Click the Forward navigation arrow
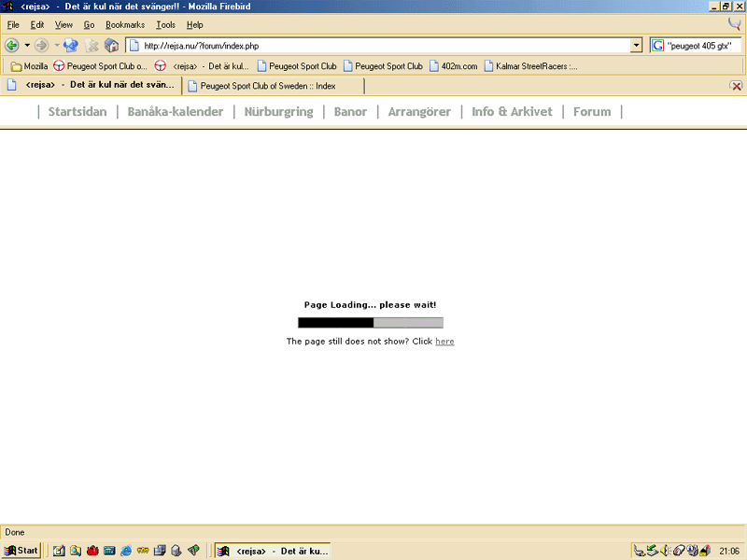 [42, 46]
